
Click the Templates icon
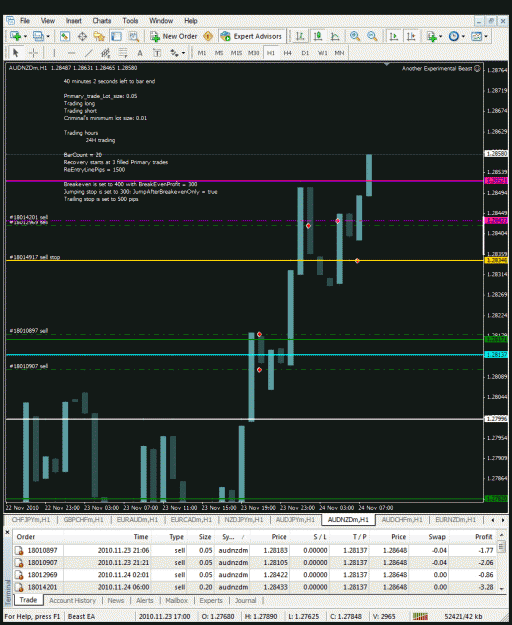[x=476, y=36]
